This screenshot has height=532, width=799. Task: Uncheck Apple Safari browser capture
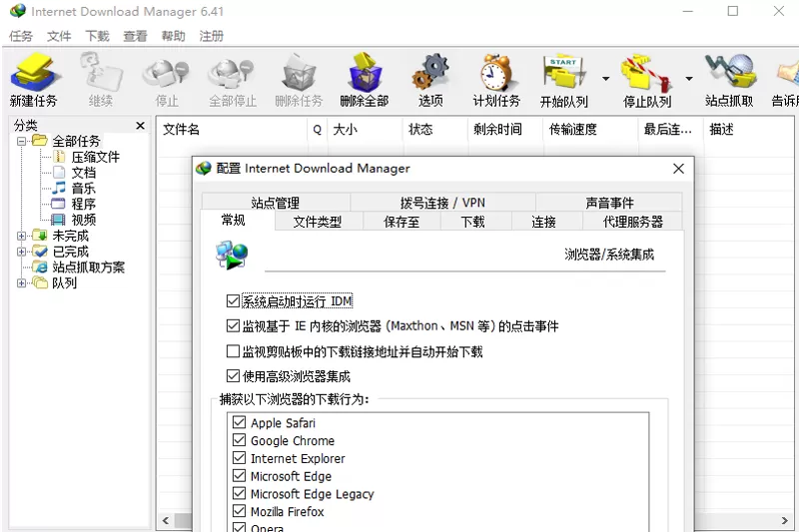239,422
